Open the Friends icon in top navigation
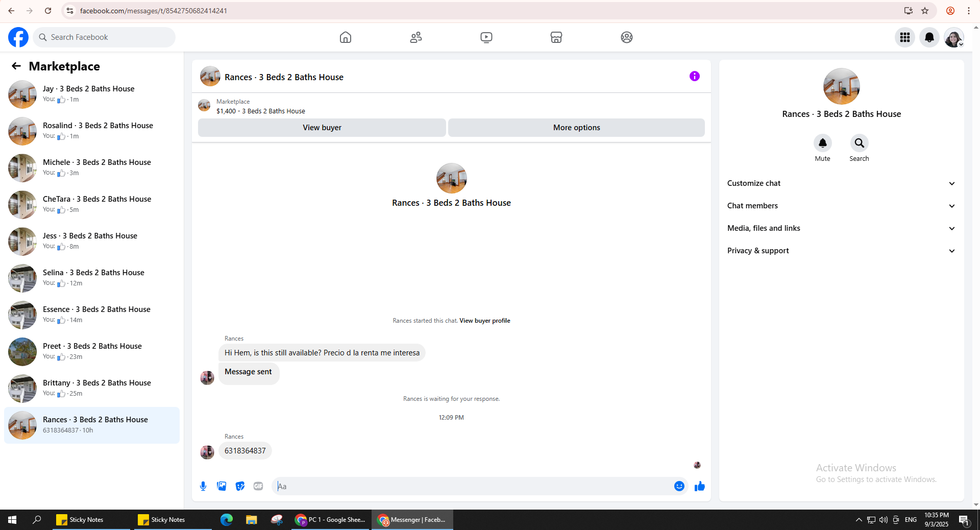Image resolution: width=980 pixels, height=530 pixels. pyautogui.click(x=416, y=37)
